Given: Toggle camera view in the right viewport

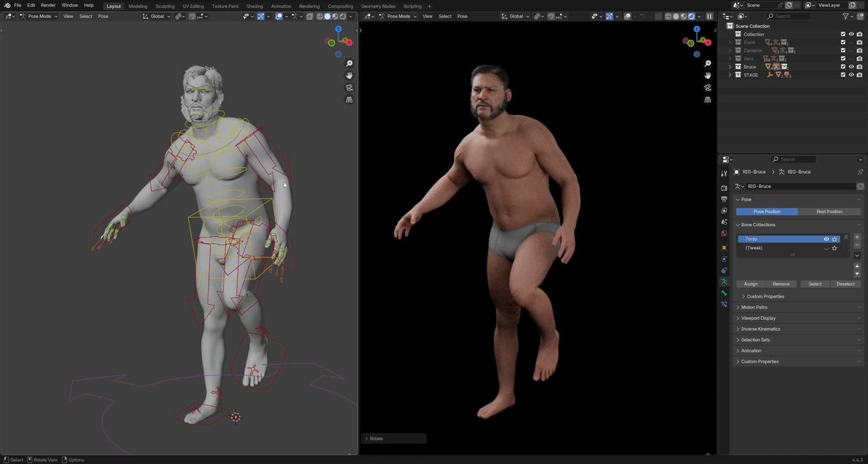Looking at the screenshot, I should 707,88.
